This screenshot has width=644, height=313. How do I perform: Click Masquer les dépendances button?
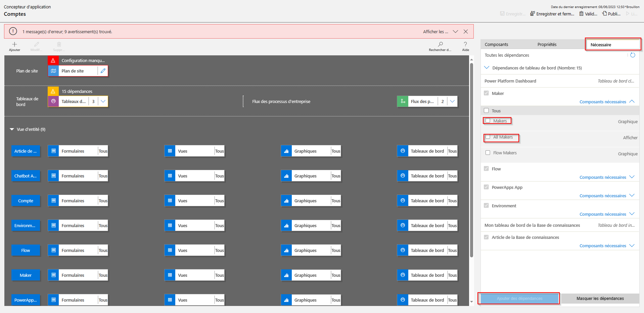pyautogui.click(x=600, y=298)
